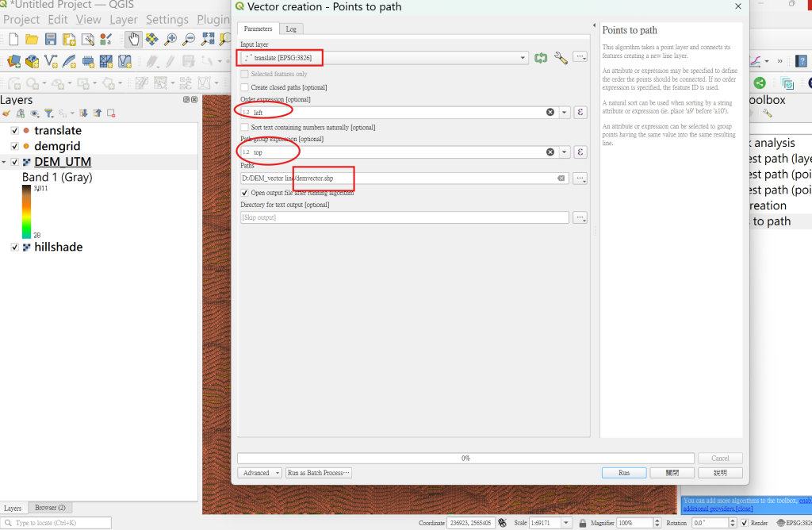Clear the Path group expression 'top' field
812x530 pixels.
click(x=550, y=152)
